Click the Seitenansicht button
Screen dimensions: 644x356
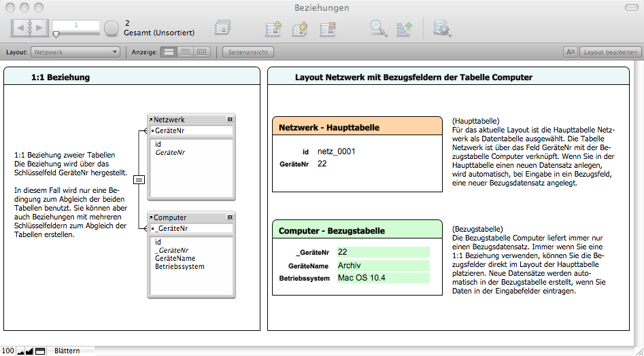248,52
